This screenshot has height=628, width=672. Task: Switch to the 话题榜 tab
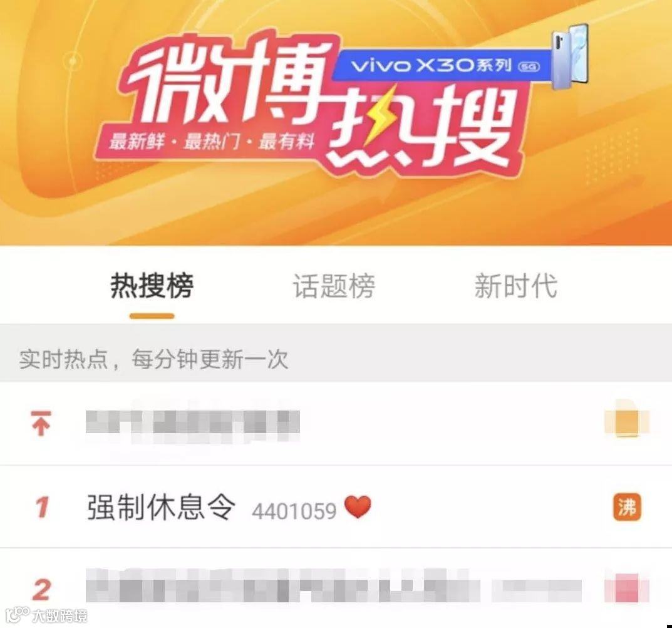coord(334,286)
